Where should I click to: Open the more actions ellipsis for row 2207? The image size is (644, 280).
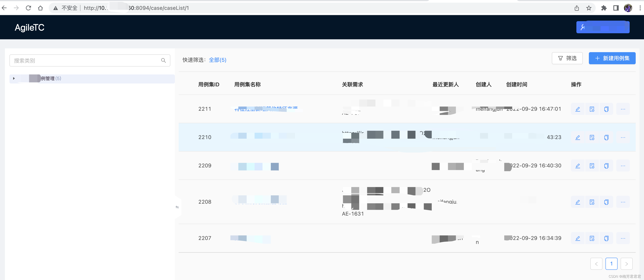pyautogui.click(x=623, y=238)
